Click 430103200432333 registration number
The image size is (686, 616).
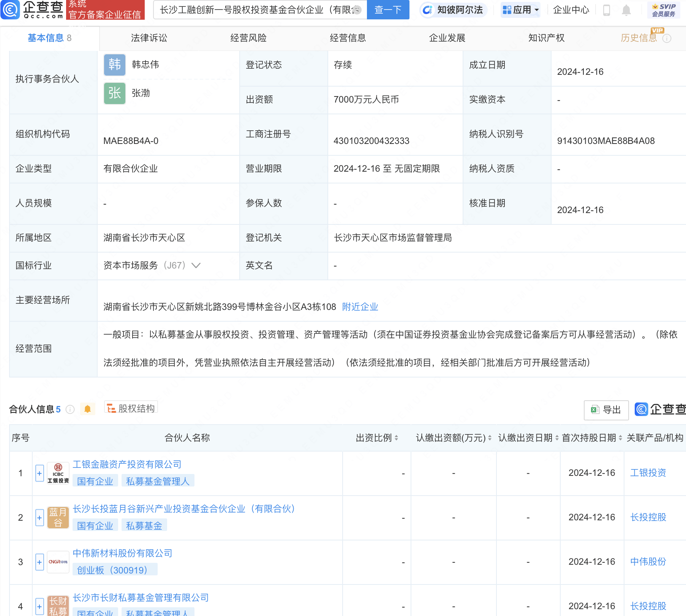pos(371,141)
